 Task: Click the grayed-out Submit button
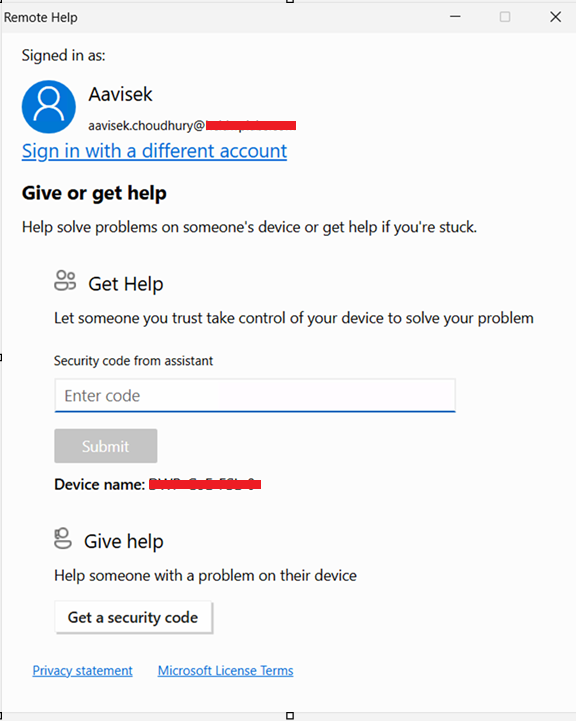tap(106, 446)
